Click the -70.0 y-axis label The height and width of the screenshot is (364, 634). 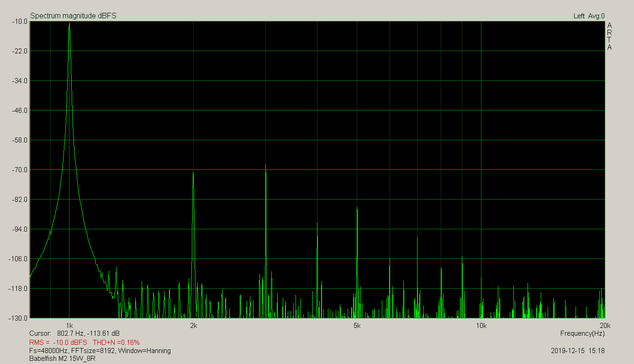[19, 170]
